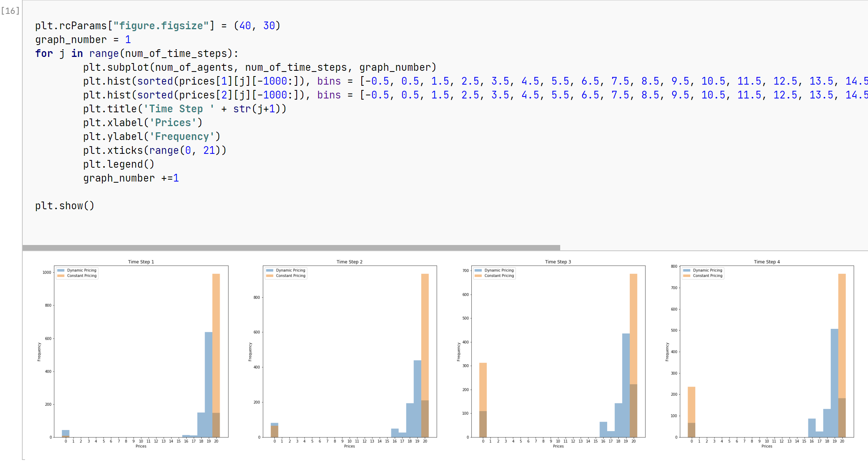The height and width of the screenshot is (465, 868).
Task: Place cursor in the plt.rcParams figsize line
Action: [158, 26]
